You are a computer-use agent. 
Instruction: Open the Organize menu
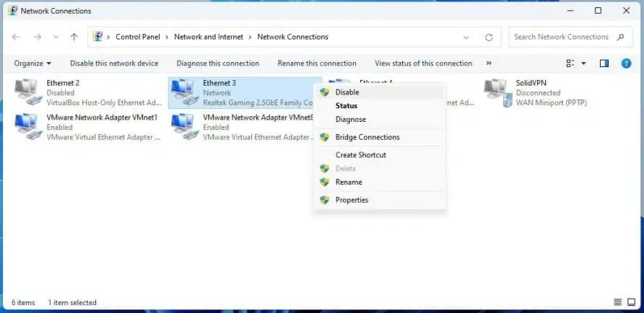(x=32, y=63)
